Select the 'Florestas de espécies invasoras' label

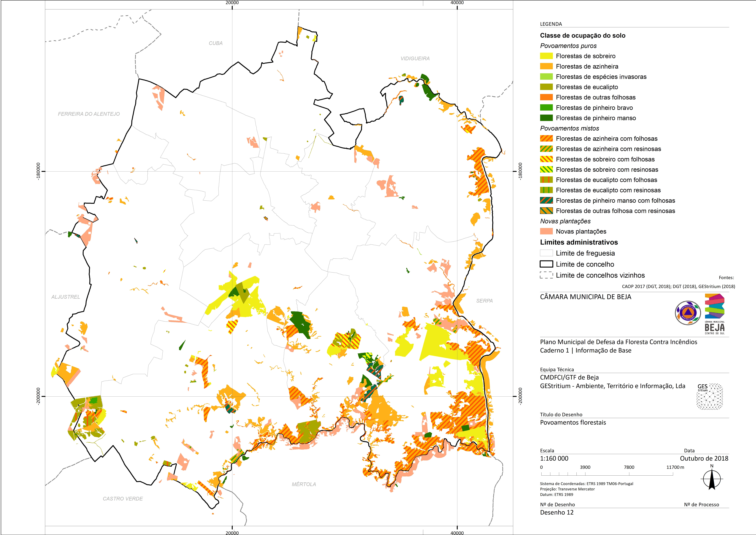pyautogui.click(x=601, y=77)
